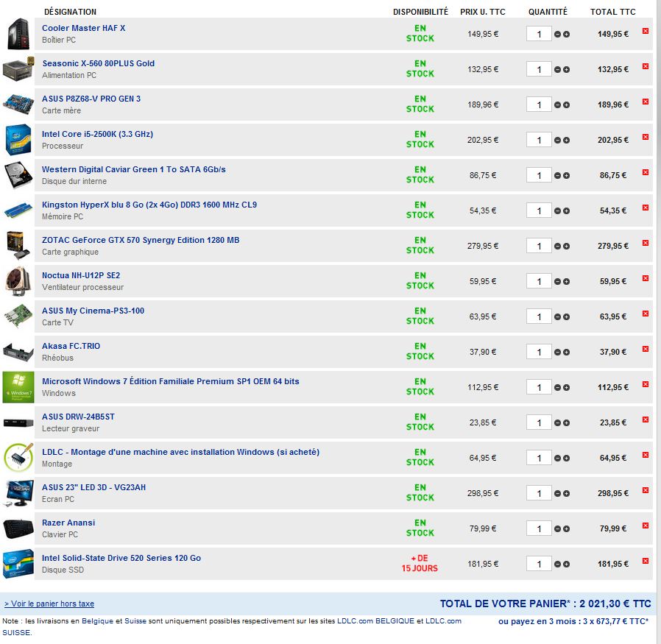Delete the Intel Core i5-2500K row

point(646,137)
